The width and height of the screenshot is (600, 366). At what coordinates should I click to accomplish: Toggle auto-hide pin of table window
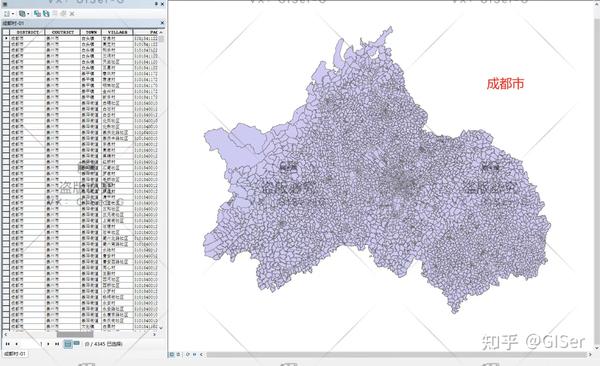point(156,4)
